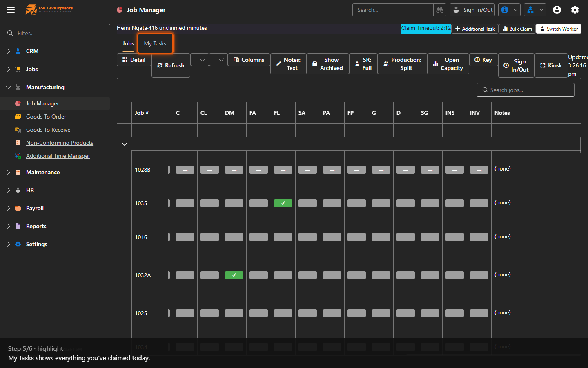Click the (none) note for job 1025
This screenshot has width=588, height=368.
[x=503, y=312]
